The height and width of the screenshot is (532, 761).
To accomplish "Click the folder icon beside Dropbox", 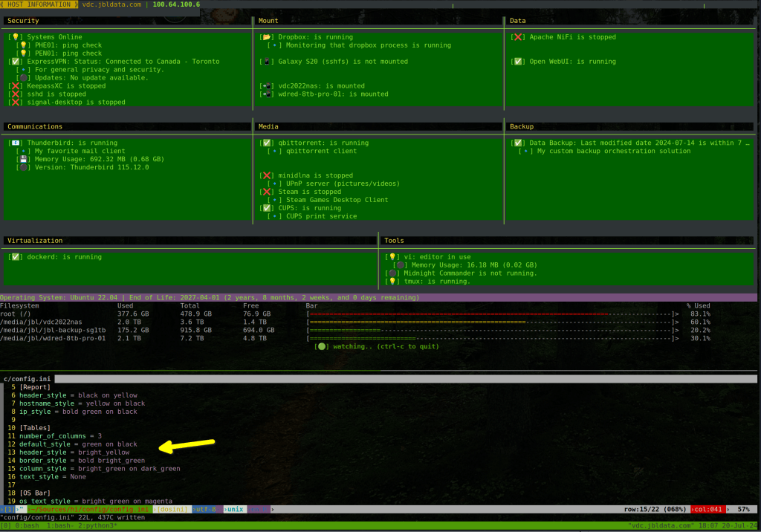I will tap(266, 37).
